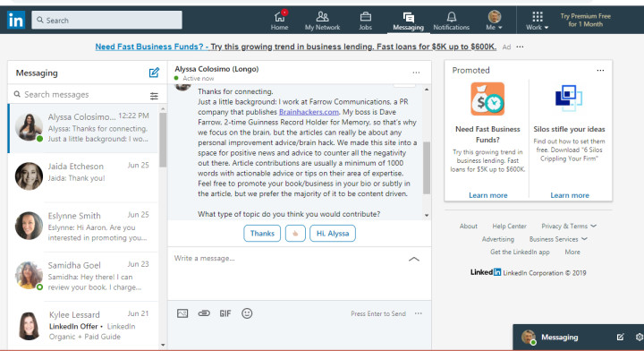Open conversation options ellipsis for Alyssa

pos(416,73)
